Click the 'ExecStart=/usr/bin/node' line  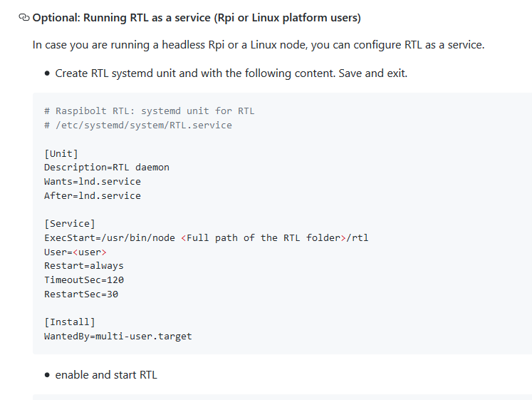(x=207, y=238)
